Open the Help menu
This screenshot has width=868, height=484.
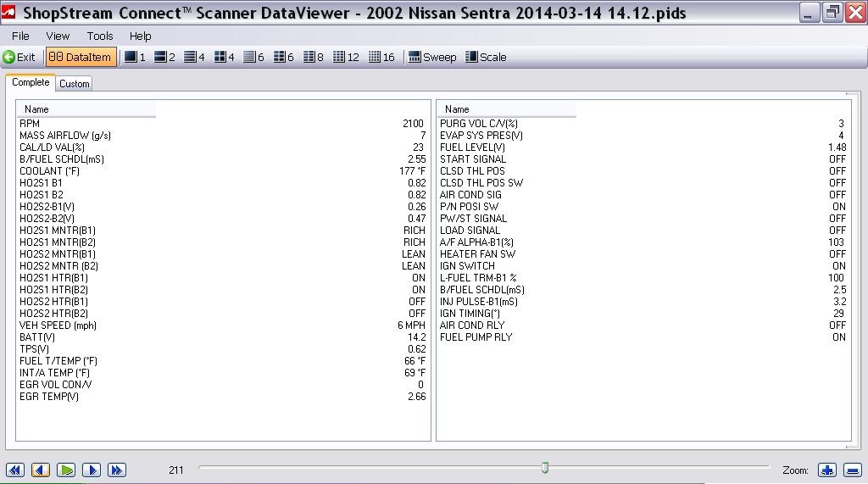[140, 36]
